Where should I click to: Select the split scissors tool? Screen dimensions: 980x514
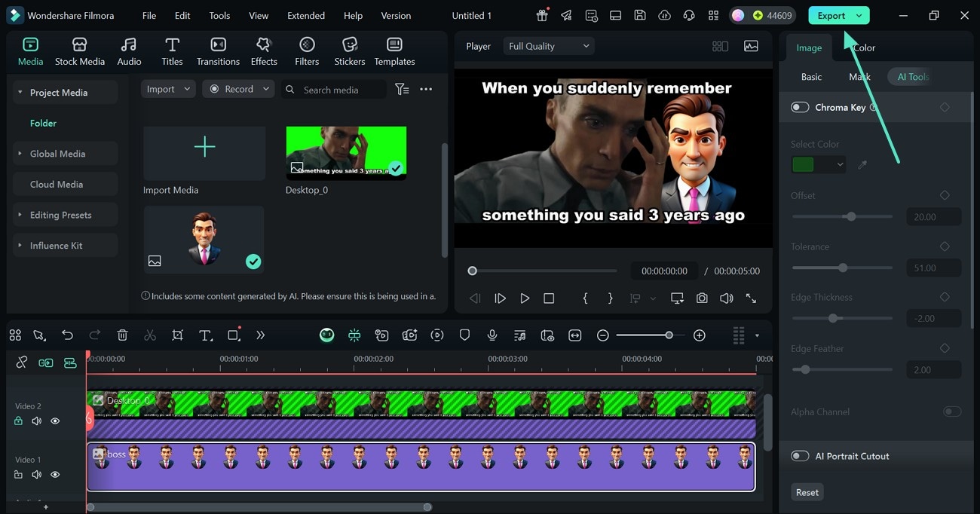click(x=150, y=335)
